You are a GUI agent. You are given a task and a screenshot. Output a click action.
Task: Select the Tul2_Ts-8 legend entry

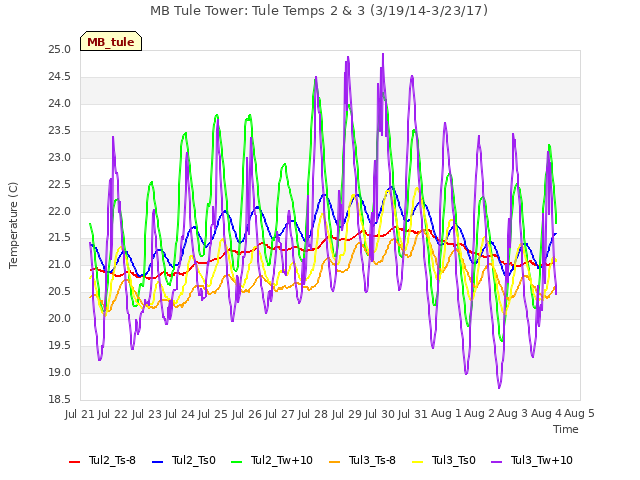tap(102, 461)
